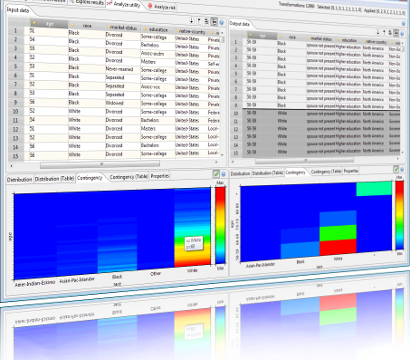Image resolution: width=410 pixels, height=360 pixels.
Task: Click the input table's horizontal scrollbar thumb
Action: pyautogui.click(x=100, y=164)
